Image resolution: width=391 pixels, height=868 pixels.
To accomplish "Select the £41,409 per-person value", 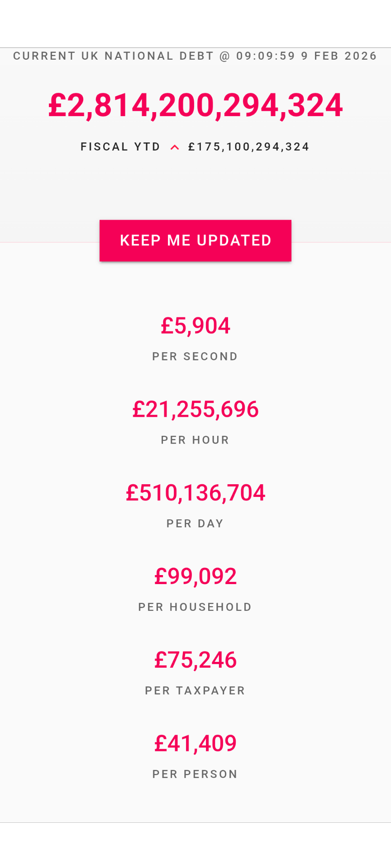I will pos(195,744).
